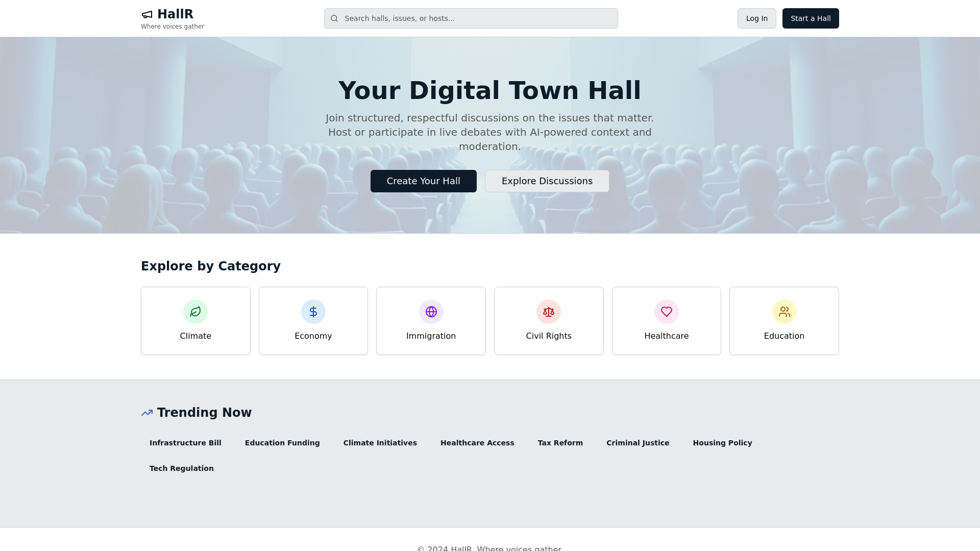Image resolution: width=980 pixels, height=551 pixels.
Task: Select the Education people icon
Action: (785, 312)
